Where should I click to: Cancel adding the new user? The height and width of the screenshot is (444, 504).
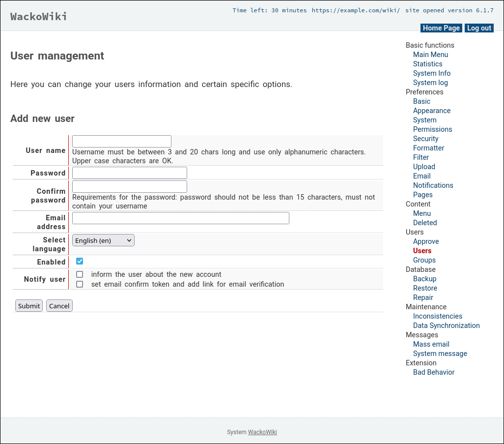coord(59,305)
